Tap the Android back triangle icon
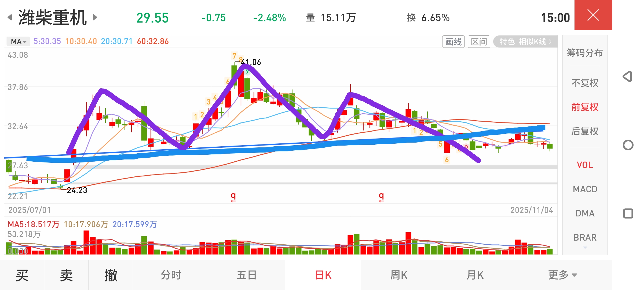Screen dimensions: 644x290 [x=628, y=77]
